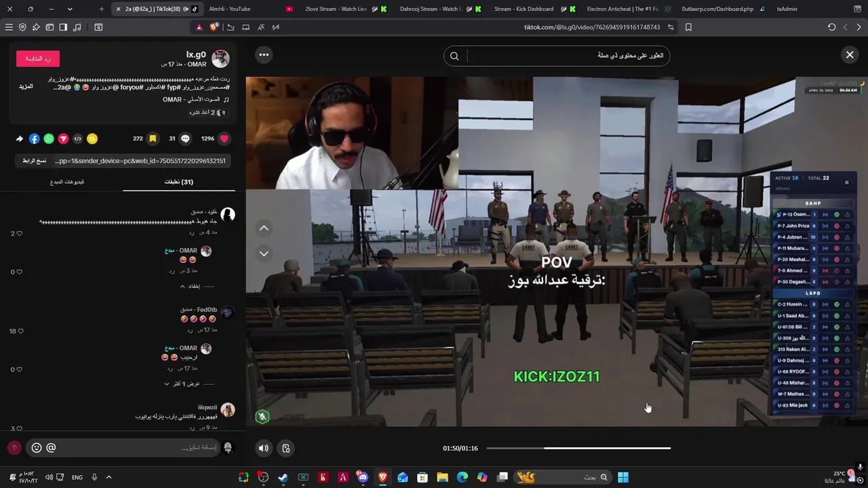Click the share arrow icon

point(20,139)
